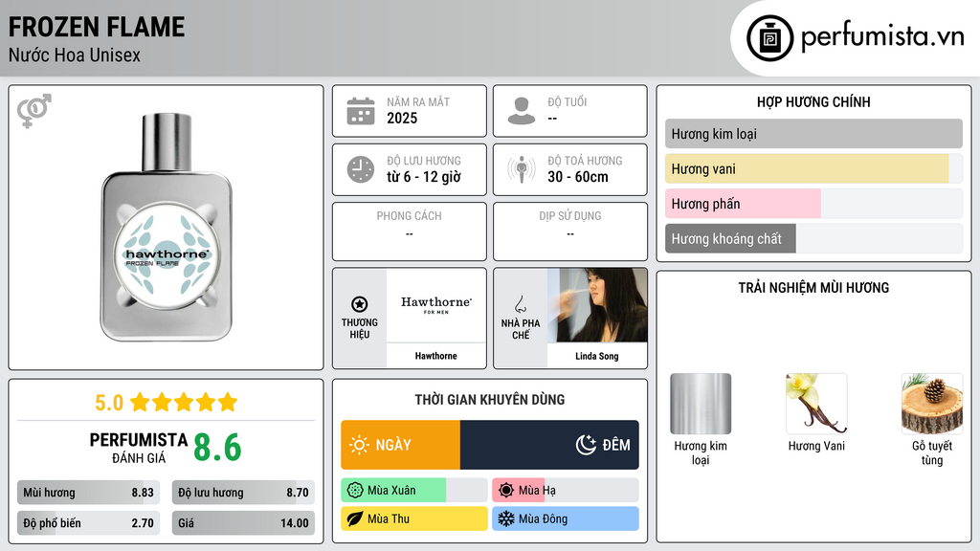
Task: Click the Dịp sử dụng card
Action: [x=570, y=231]
